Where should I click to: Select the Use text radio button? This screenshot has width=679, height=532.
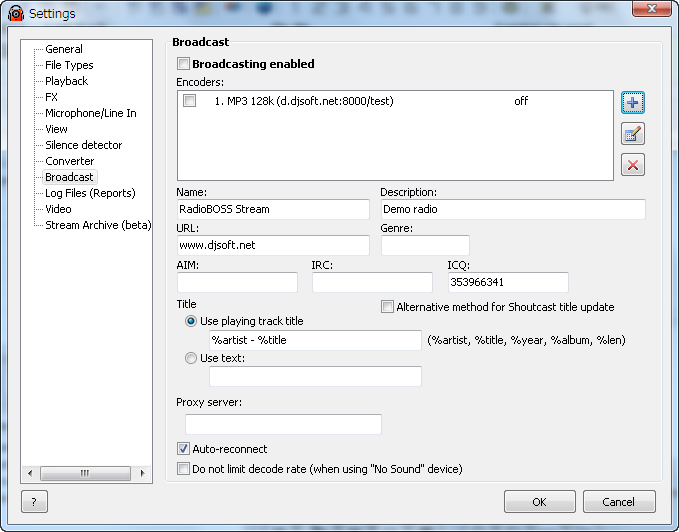[x=191, y=358]
